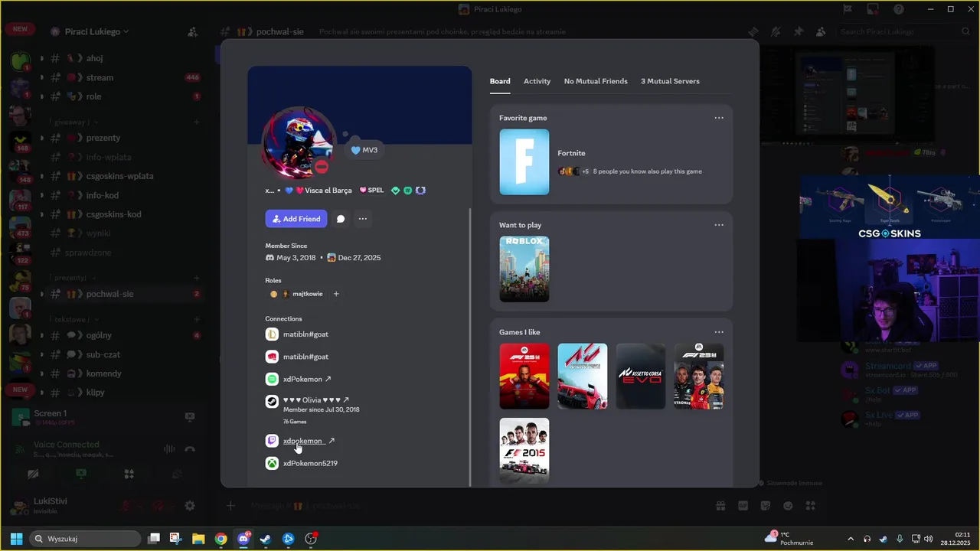Toggle headphones deafen
This screenshot has height=551, width=980.
(158, 506)
